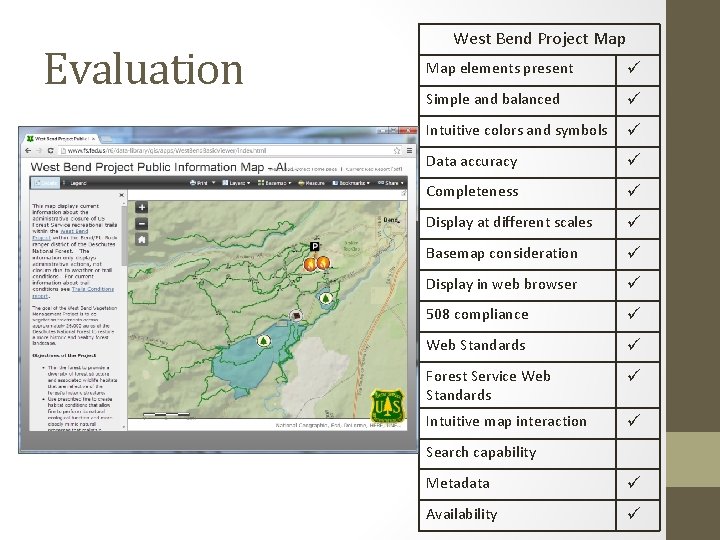This screenshot has height=540, width=720.
Task: Click the black P parking marker
Action: [x=315, y=247]
